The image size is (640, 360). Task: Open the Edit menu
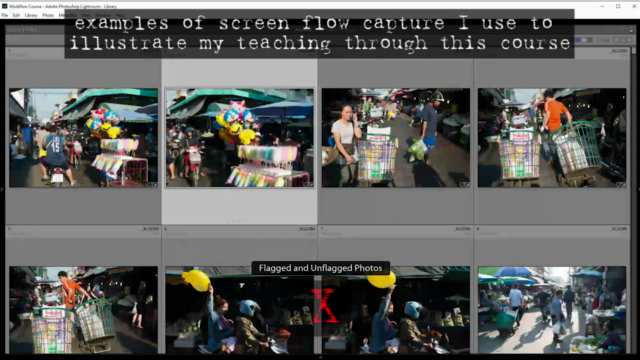[16, 15]
